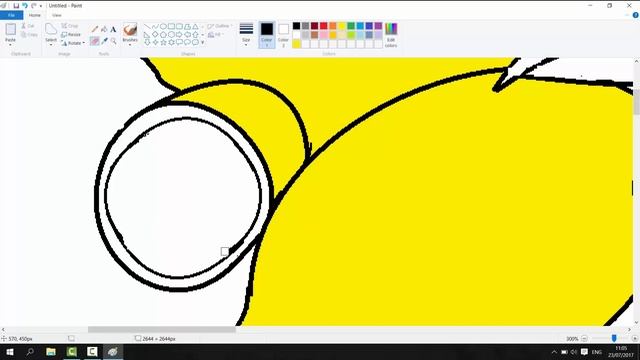
Task: Switch to the View tab
Action: pyautogui.click(x=57, y=15)
